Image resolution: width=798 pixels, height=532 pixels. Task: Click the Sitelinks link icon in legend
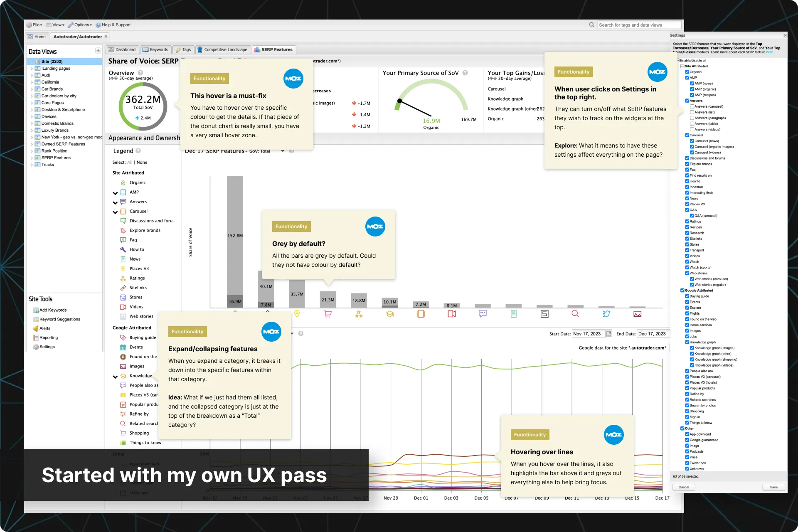pyautogui.click(x=123, y=288)
